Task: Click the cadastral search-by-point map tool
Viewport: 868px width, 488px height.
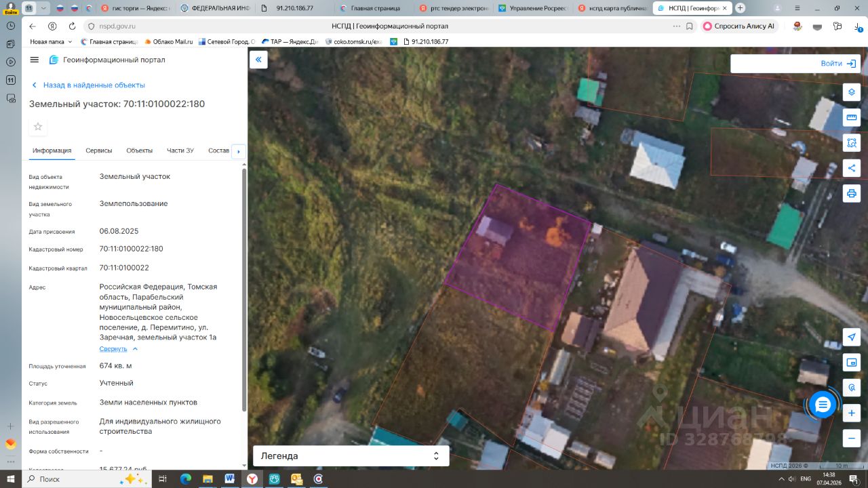Action: 852,388
